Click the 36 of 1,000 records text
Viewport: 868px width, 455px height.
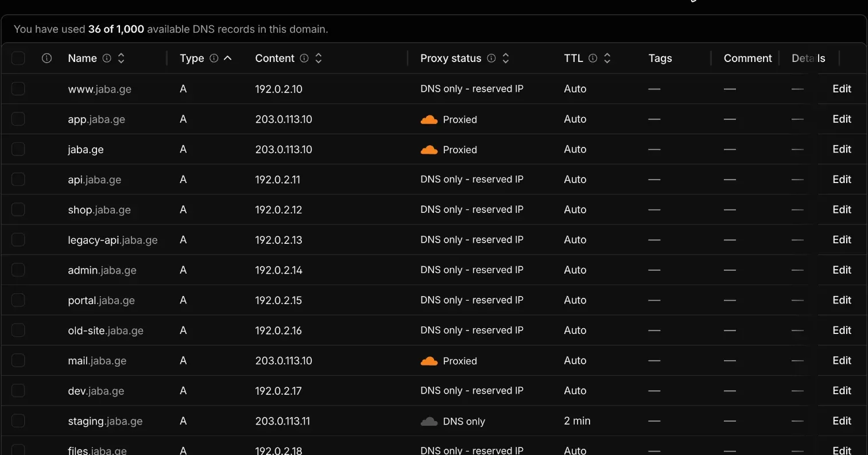pyautogui.click(x=116, y=29)
